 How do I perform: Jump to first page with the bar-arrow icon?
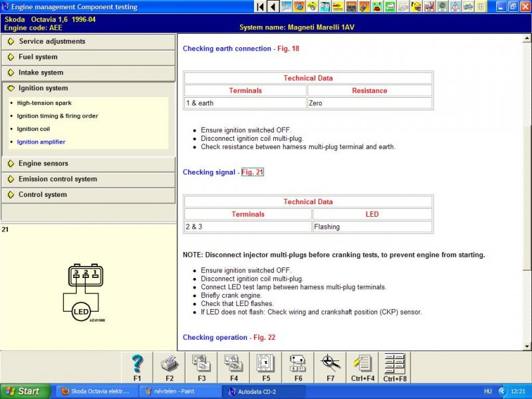tap(260, 7)
